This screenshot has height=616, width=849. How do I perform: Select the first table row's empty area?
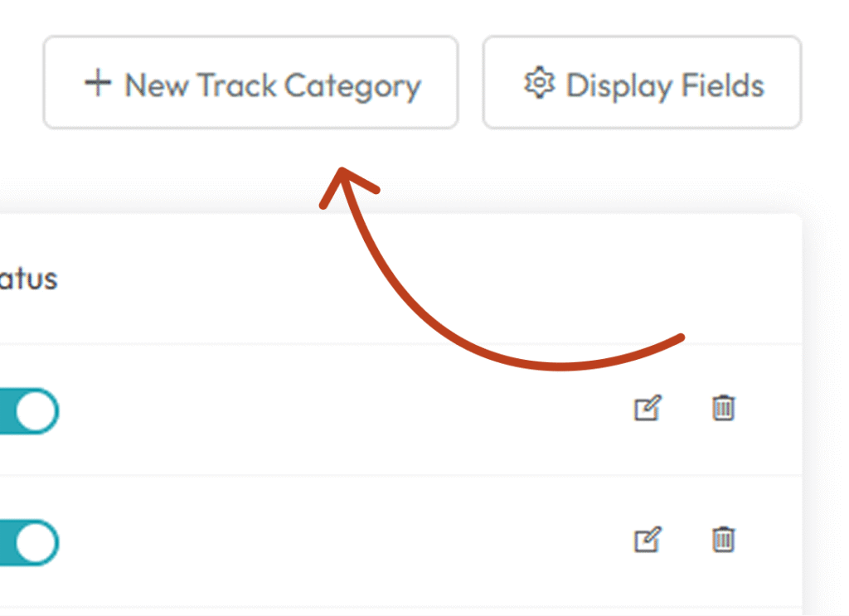(x=347, y=410)
